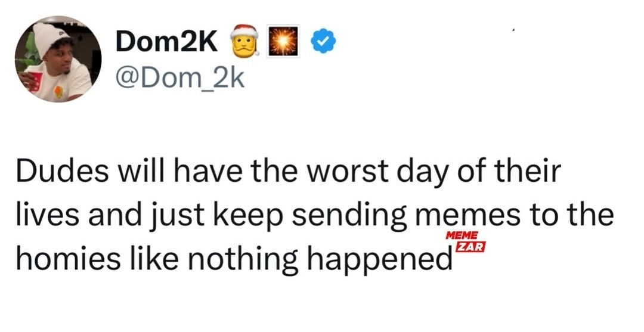The width and height of the screenshot is (644, 332).
Task: Click the red ZAR label badge
Action: click(x=468, y=245)
